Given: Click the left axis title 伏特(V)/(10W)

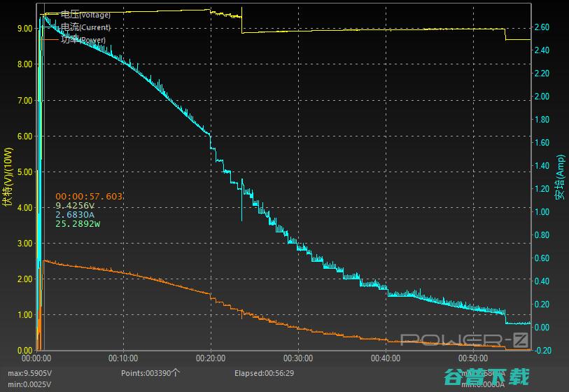Looking at the screenshot, I should pyautogui.click(x=8, y=177).
